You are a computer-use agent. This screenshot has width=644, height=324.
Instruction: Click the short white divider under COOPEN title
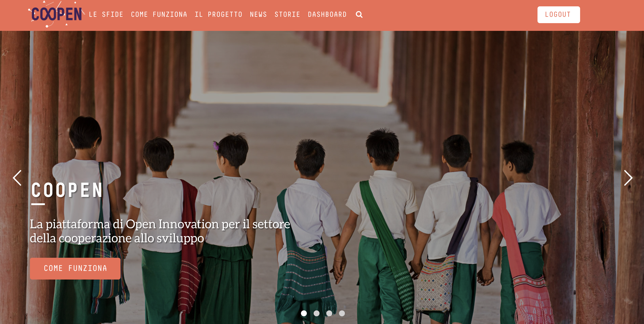tap(38, 204)
